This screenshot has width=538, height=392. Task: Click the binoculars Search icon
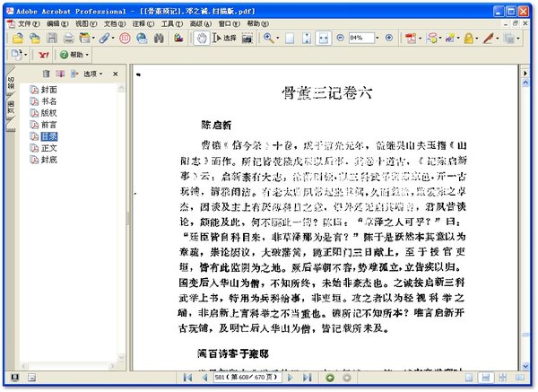159,38
